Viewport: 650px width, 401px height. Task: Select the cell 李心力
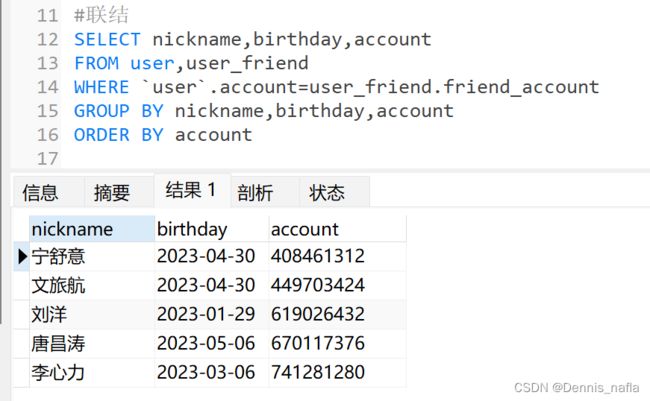(92, 372)
